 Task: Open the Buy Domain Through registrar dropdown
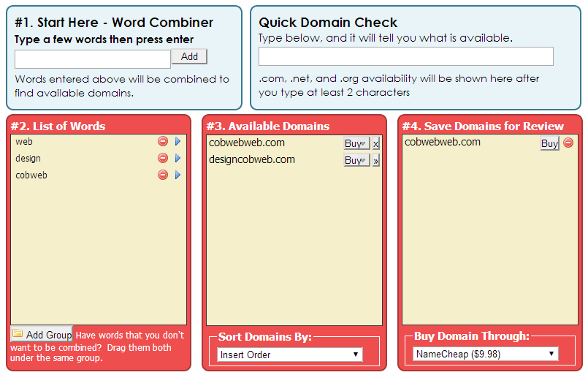coord(486,354)
